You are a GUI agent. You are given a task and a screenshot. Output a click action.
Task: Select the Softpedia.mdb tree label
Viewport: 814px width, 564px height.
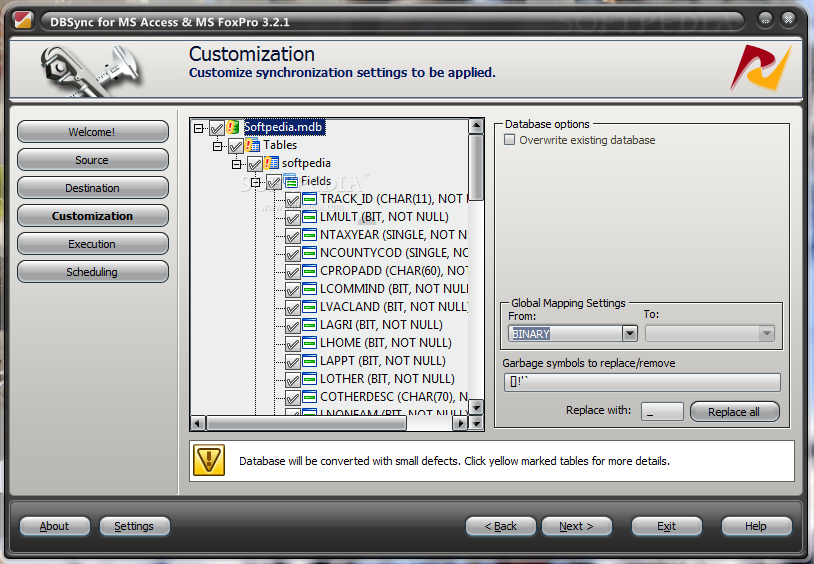(283, 127)
